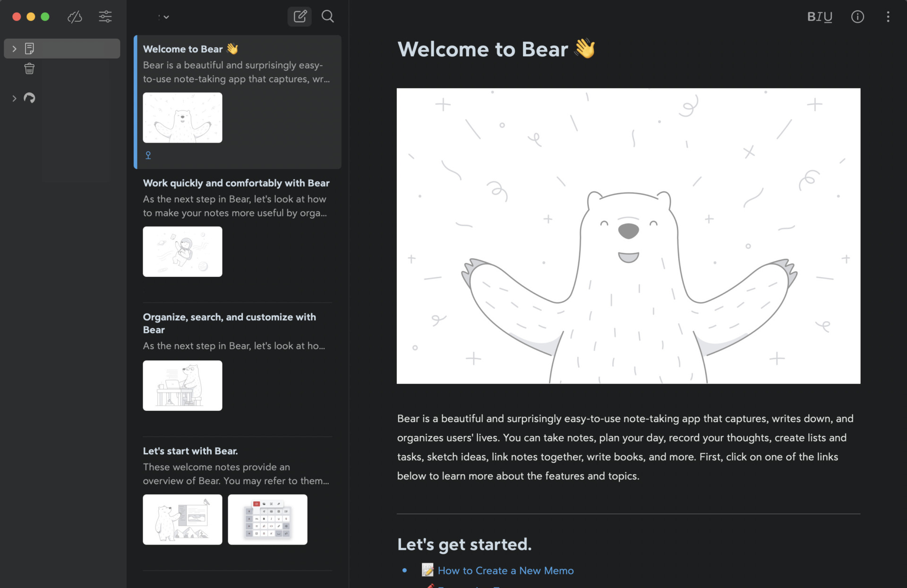Open the sidebar filter settings icon
The height and width of the screenshot is (588, 907).
click(105, 17)
